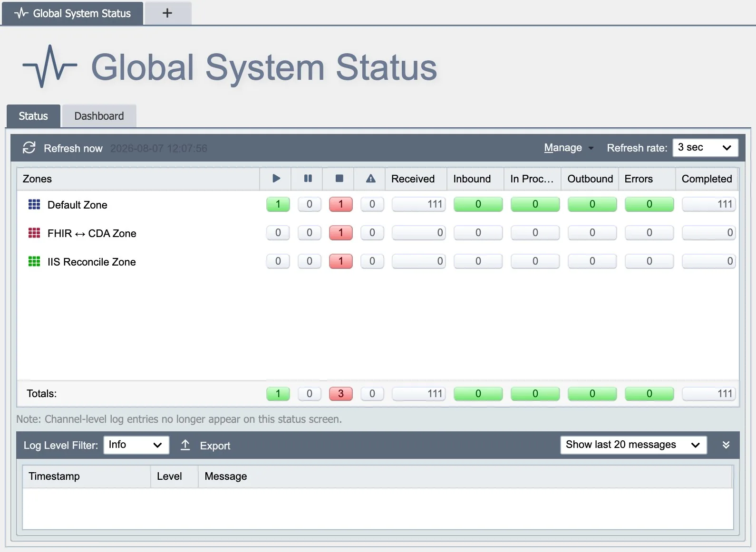Click the Message log column header
The width and height of the screenshot is (756, 552).
pyautogui.click(x=465, y=476)
